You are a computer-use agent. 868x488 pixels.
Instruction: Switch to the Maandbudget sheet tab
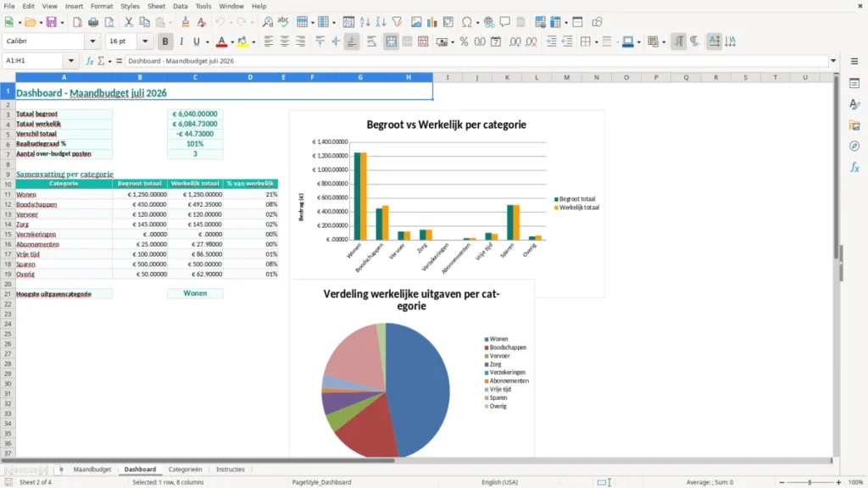[x=92, y=469]
